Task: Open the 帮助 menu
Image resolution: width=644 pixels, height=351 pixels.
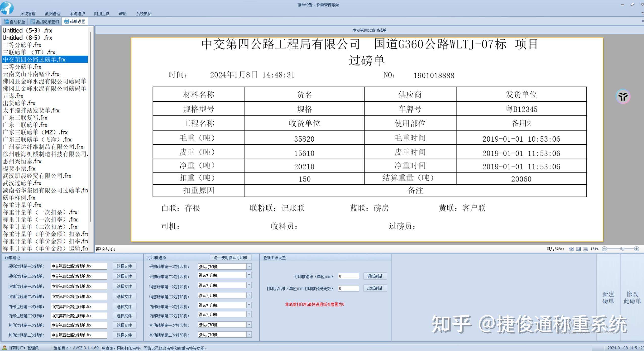Action: 123,14
